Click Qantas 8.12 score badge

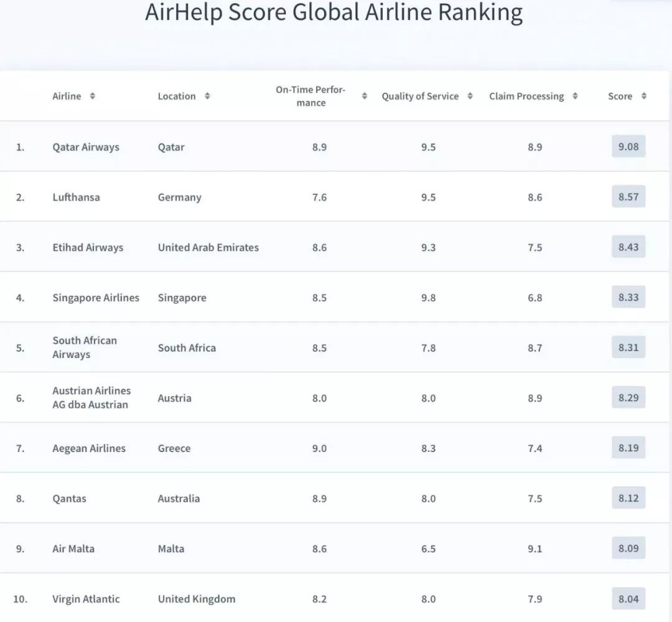(x=628, y=498)
